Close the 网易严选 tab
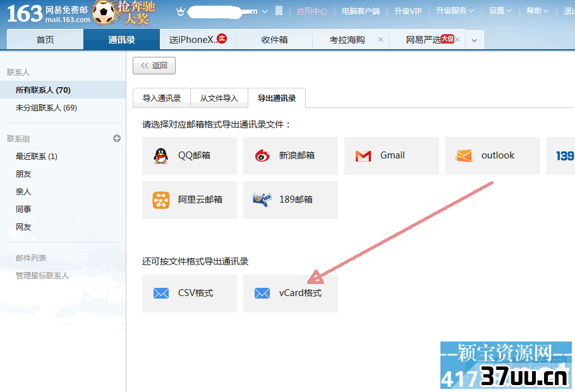 click(457, 39)
